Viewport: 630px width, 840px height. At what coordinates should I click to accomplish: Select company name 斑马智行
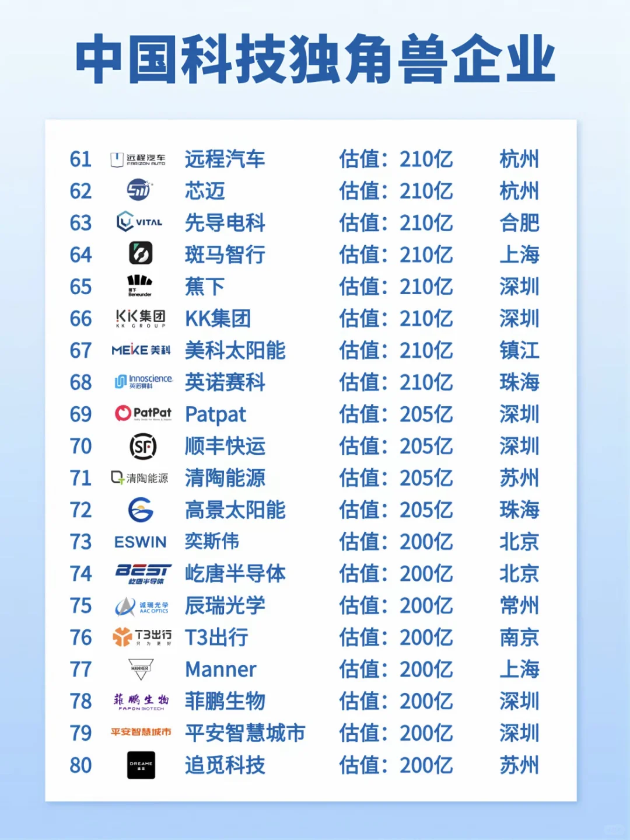(x=225, y=255)
